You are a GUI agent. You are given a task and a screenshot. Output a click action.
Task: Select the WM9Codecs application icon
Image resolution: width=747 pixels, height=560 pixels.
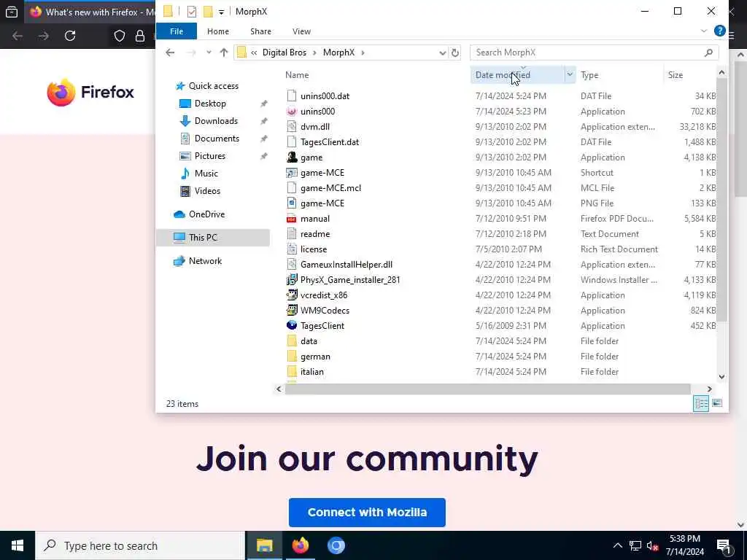(292, 311)
